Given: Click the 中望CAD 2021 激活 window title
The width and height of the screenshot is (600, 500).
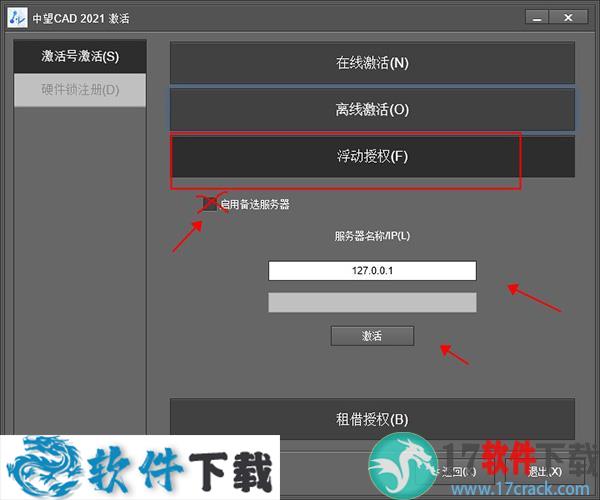Looking at the screenshot, I should (81, 18).
